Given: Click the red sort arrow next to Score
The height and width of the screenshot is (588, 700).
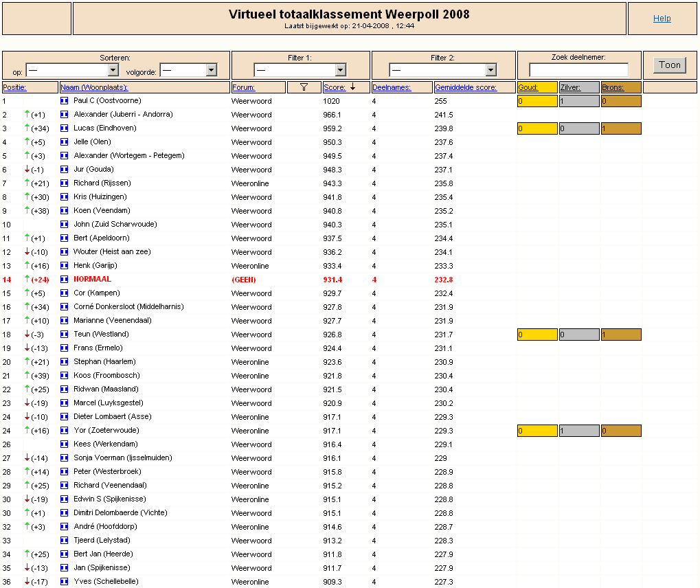Looking at the screenshot, I should point(352,87).
